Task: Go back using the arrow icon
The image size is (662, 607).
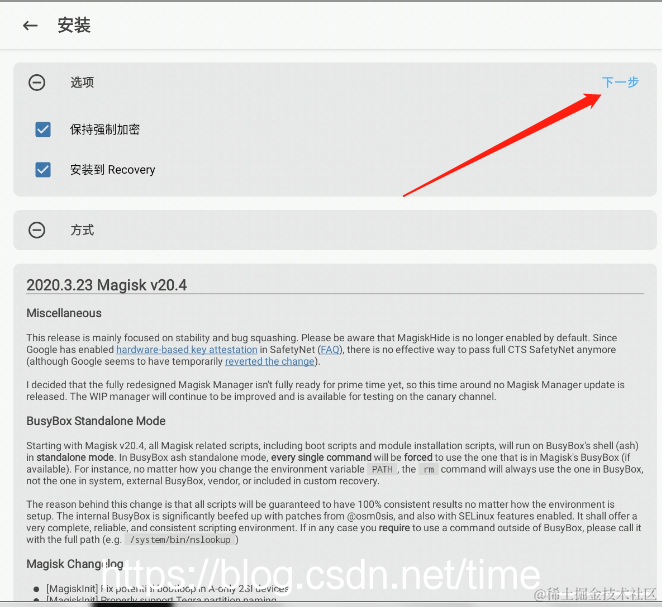Action: 30,26
